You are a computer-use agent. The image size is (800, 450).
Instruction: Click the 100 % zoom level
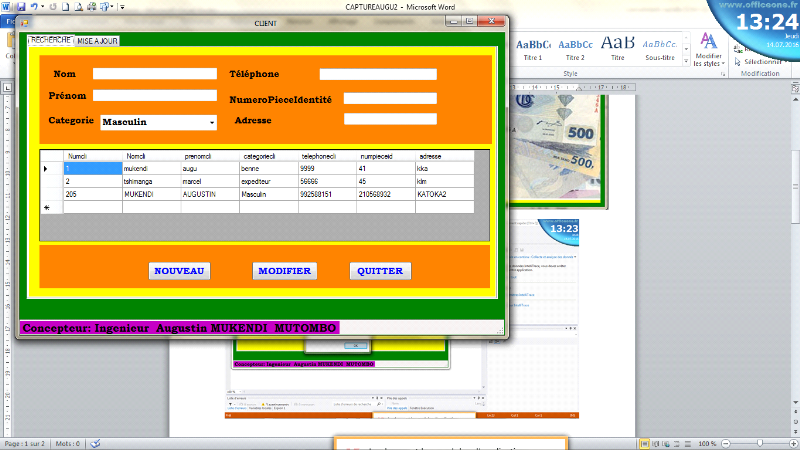(707, 444)
